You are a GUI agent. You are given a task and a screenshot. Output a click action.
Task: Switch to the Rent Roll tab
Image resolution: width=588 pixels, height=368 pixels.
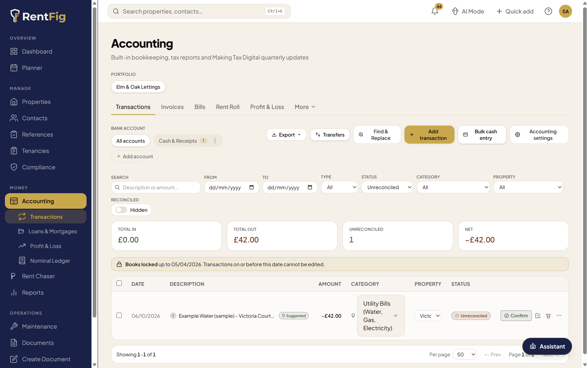[228, 107]
